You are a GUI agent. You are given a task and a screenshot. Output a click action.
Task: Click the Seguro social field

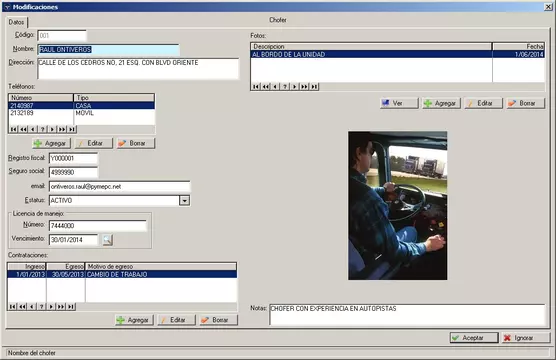click(73, 172)
